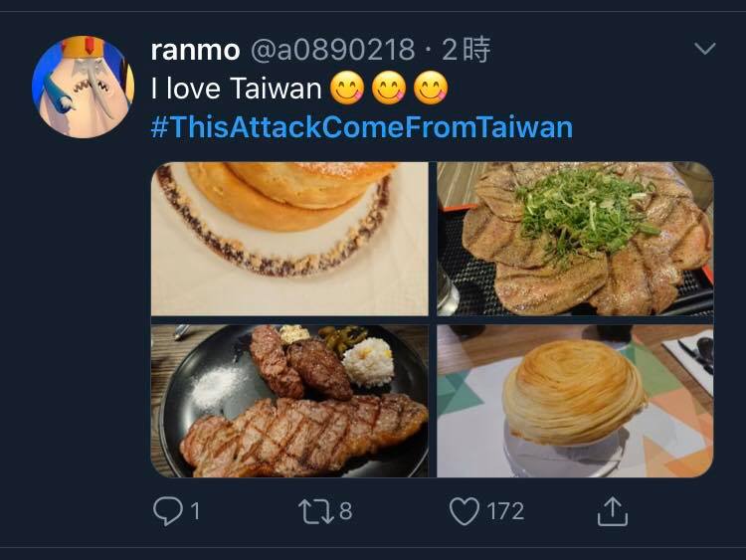Image resolution: width=746 pixels, height=560 pixels.
Task: Click the 2時 timestamp
Action: (x=466, y=50)
